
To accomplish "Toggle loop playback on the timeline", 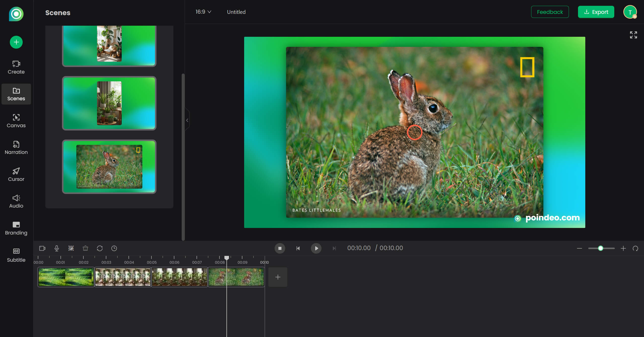I will point(635,248).
